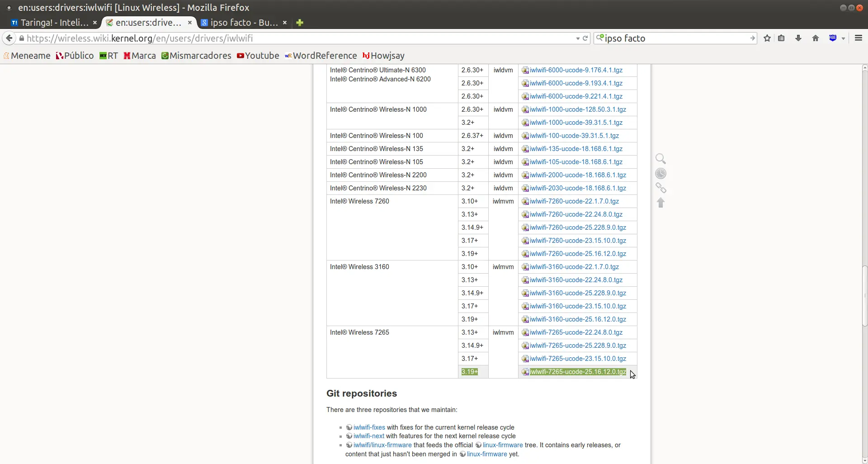Image resolution: width=868 pixels, height=464 pixels.
Task: Download iwlwifi-6000-ucode-9.221.4.1.tgz
Action: pyautogui.click(x=576, y=96)
